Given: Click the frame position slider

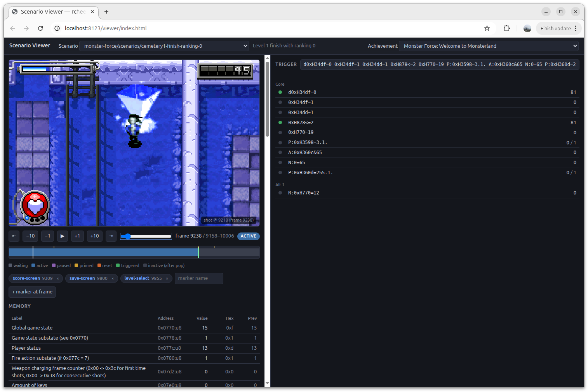Looking at the screenshot, I should point(146,236).
